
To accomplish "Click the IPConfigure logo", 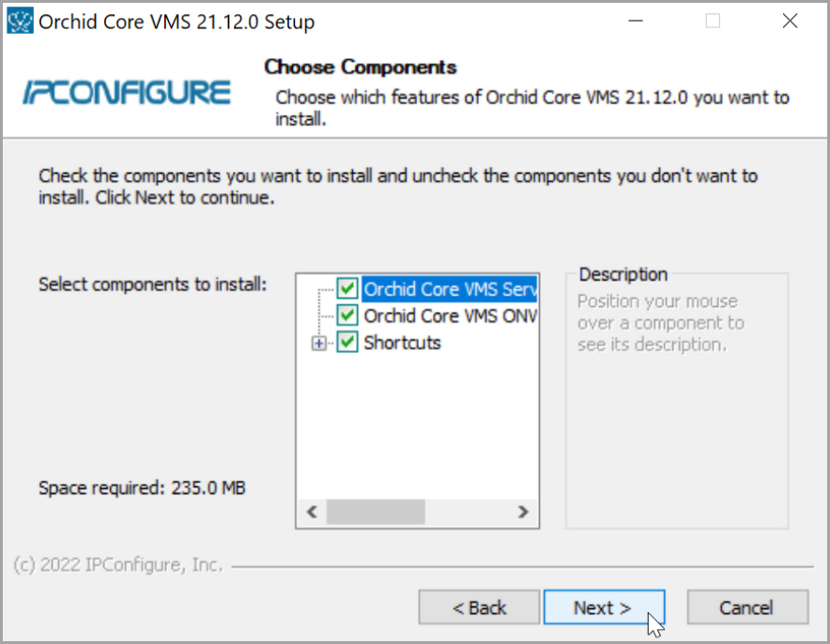I will (x=127, y=92).
